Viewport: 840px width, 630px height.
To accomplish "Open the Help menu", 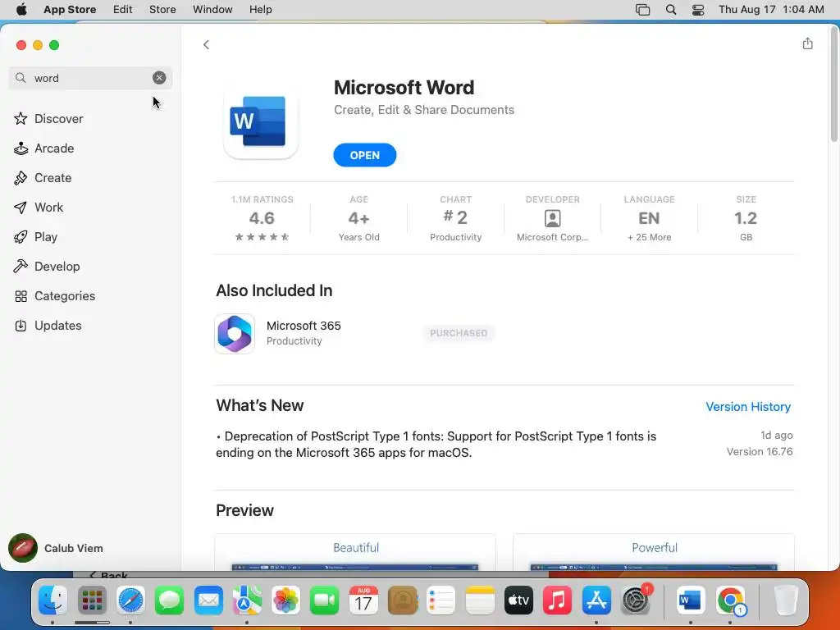I will click(x=260, y=10).
